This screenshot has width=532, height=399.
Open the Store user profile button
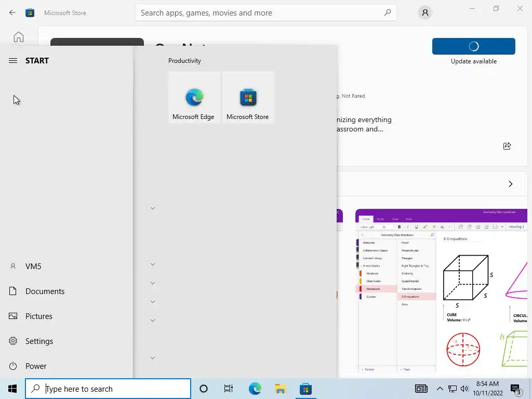click(x=425, y=13)
